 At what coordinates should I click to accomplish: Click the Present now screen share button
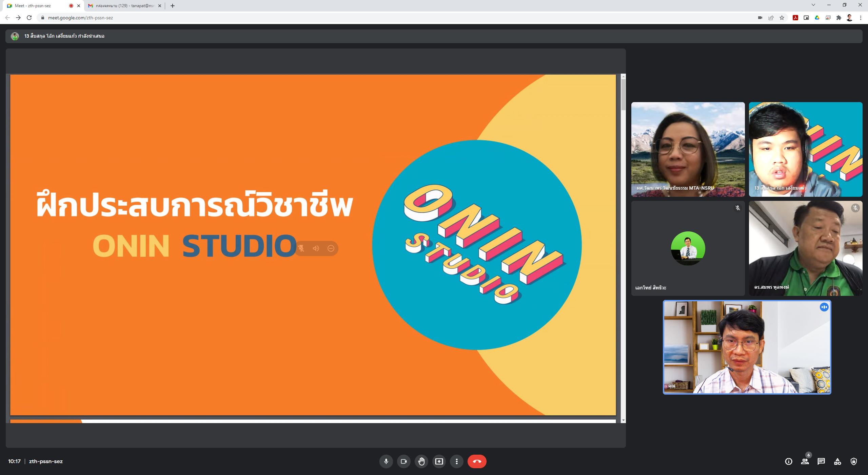coord(439,461)
